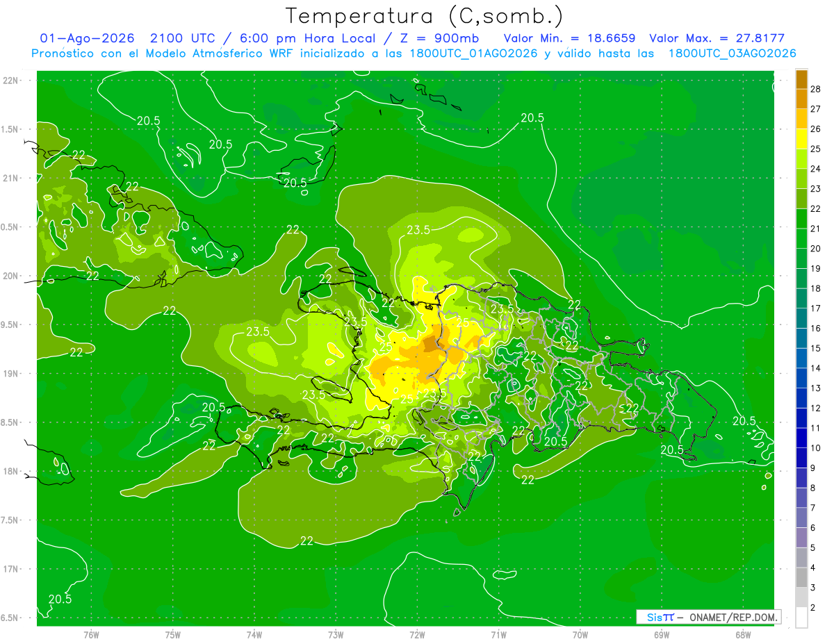Click the color scale value "12"
The image size is (834, 644).
[815, 408]
